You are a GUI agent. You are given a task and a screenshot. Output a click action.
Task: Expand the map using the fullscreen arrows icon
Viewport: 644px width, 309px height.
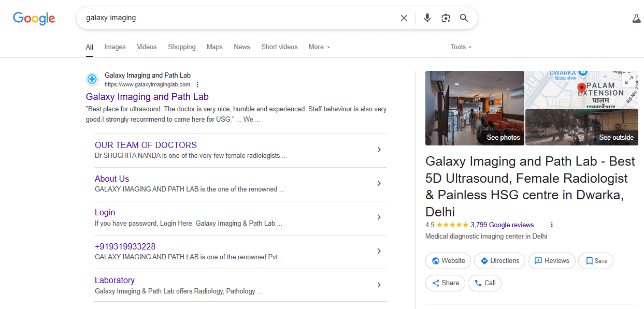point(628,80)
